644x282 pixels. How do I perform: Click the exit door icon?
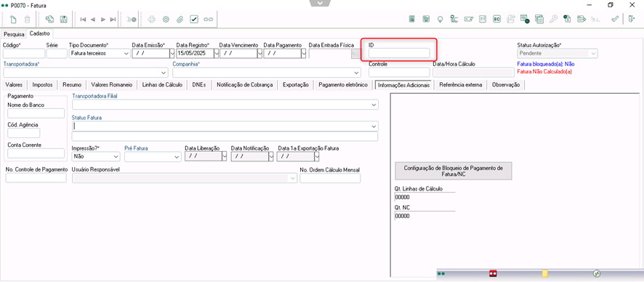click(631, 19)
